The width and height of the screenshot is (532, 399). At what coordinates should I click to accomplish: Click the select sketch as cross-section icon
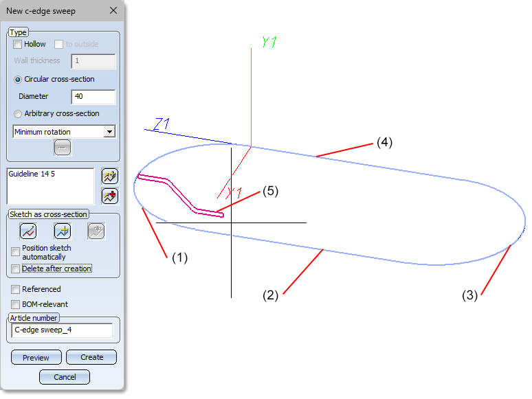point(28,231)
